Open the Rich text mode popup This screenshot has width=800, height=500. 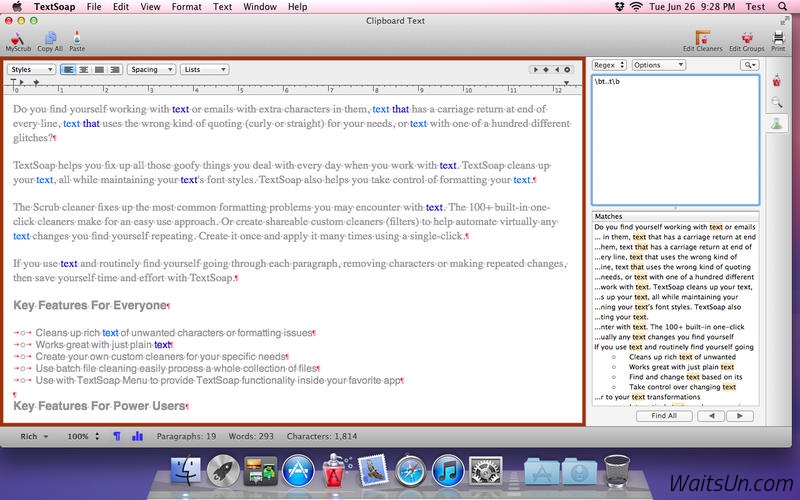point(34,436)
